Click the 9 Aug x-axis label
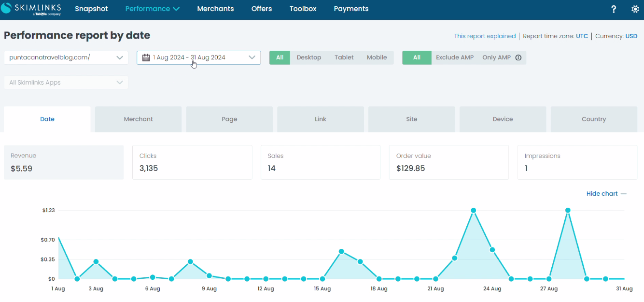This screenshot has height=302, width=644. [x=209, y=289]
